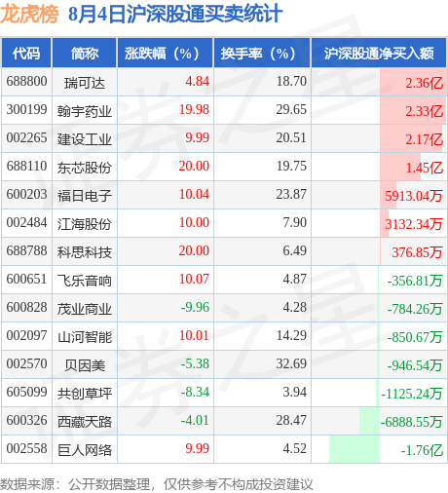Screen dimensions: 448x493
Task: Click 科思科技 change value 20.00
Action: 194,250
